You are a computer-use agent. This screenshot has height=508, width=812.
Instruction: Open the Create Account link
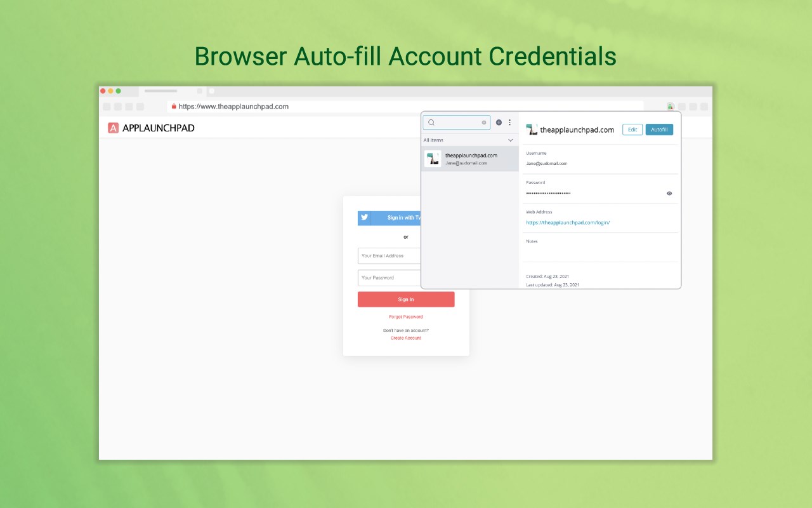point(406,338)
